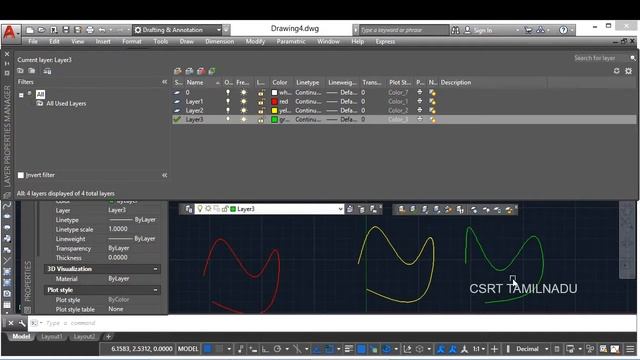The image size is (640, 360).
Task: Collapse the 3D Visualization section
Action: 156,269
